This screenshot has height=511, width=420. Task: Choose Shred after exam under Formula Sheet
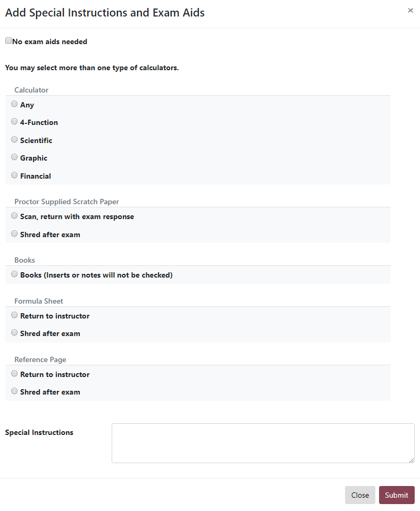tap(14, 333)
